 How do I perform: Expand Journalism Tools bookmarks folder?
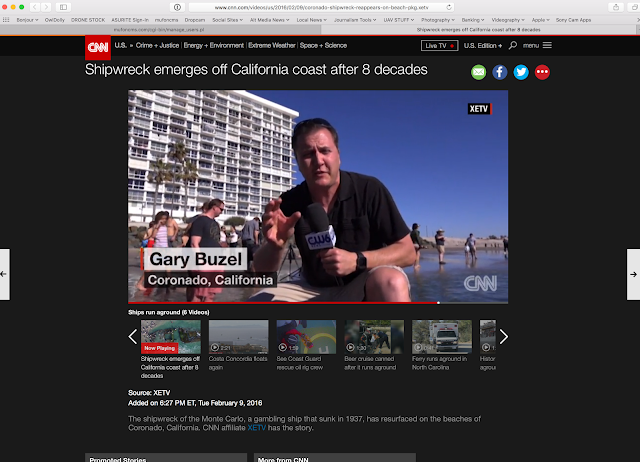click(355, 20)
